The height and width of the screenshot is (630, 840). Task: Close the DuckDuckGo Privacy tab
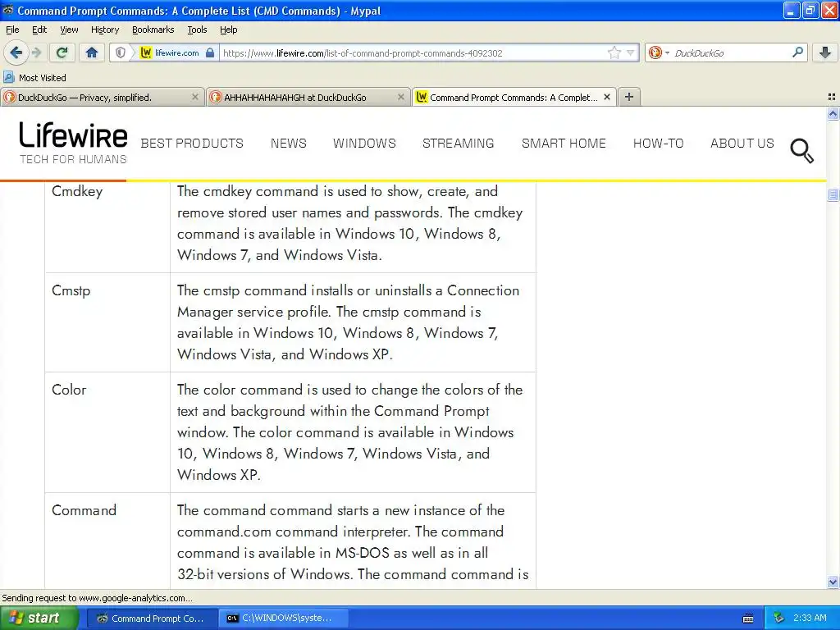pos(195,97)
